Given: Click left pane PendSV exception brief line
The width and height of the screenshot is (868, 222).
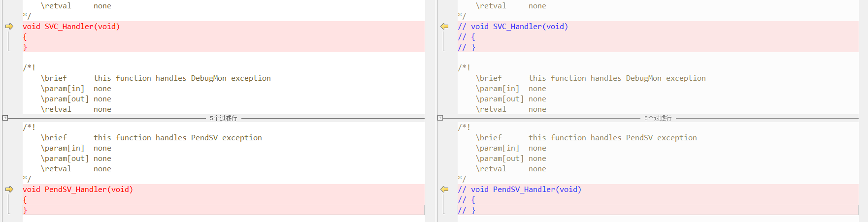Looking at the screenshot, I should [151, 138].
